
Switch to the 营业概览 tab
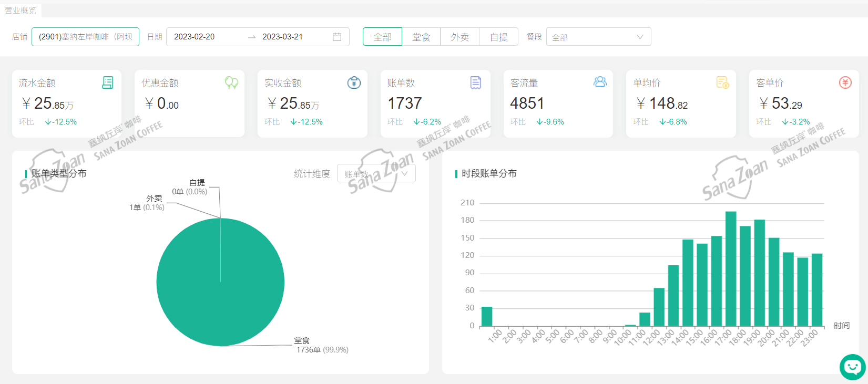[x=21, y=10]
